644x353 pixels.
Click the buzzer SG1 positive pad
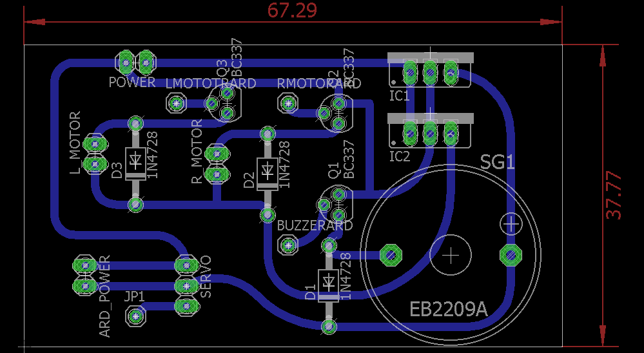coord(511,255)
